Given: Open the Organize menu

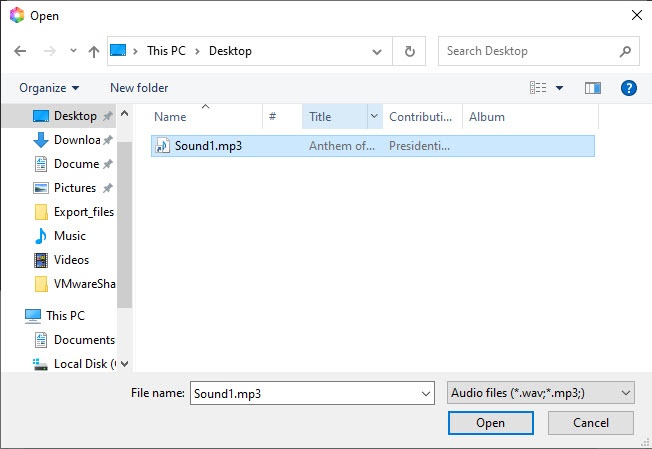Looking at the screenshot, I should pyautogui.click(x=49, y=88).
